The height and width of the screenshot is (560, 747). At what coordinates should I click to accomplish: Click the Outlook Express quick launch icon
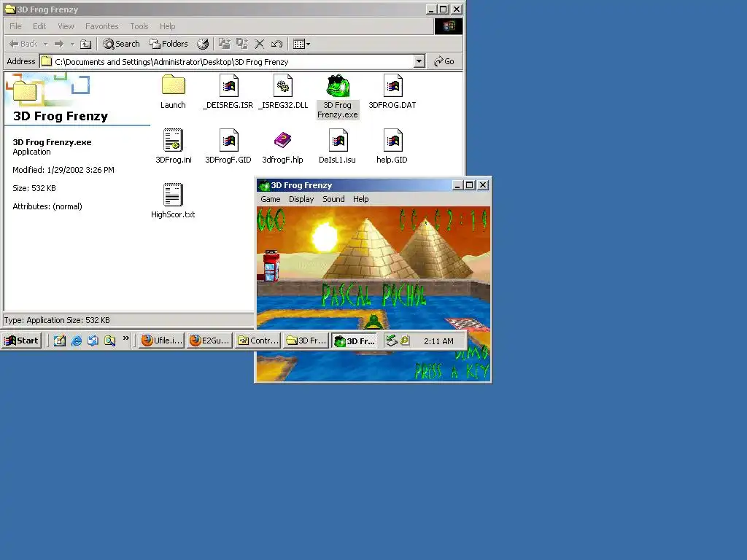coord(93,341)
